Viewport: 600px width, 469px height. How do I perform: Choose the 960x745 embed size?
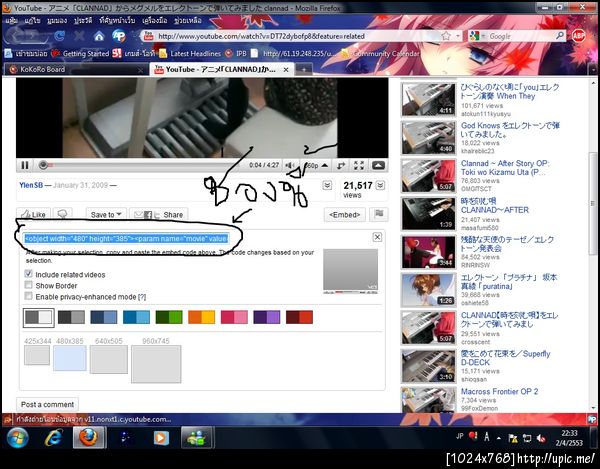coord(156,364)
